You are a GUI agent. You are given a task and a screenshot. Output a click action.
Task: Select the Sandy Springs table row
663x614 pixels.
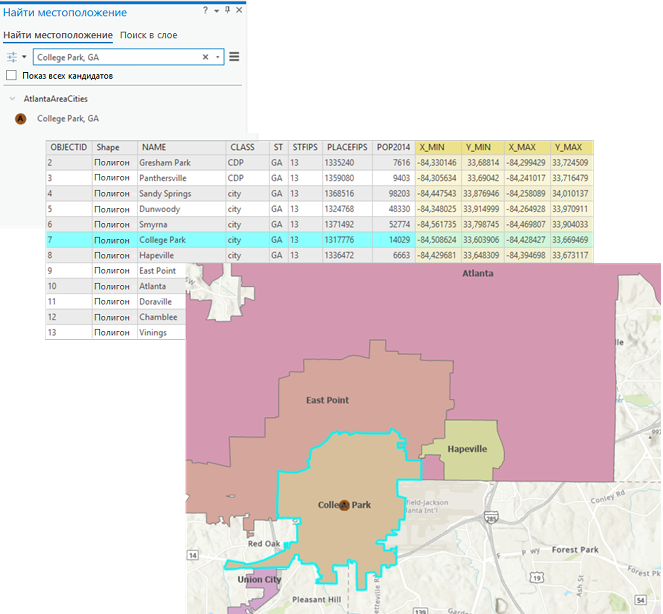coord(319,193)
